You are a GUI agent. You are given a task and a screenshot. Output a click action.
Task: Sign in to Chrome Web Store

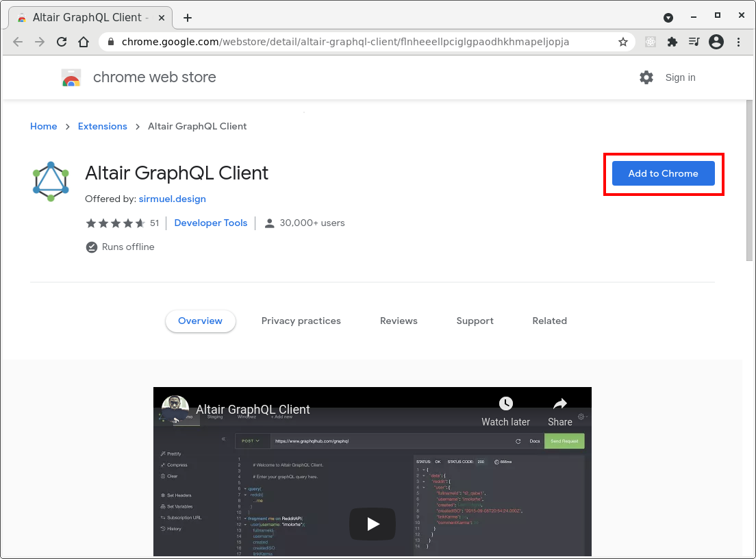coord(680,77)
